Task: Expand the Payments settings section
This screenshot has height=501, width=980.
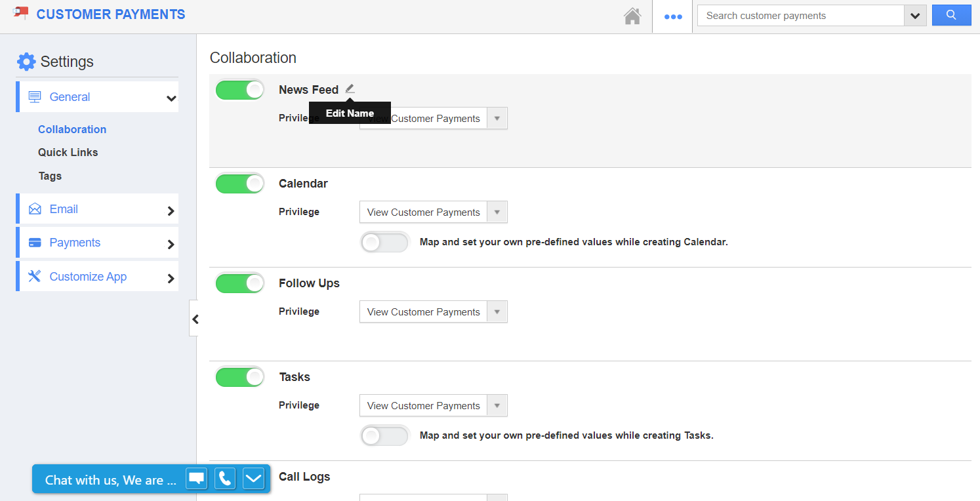Action: (98, 243)
